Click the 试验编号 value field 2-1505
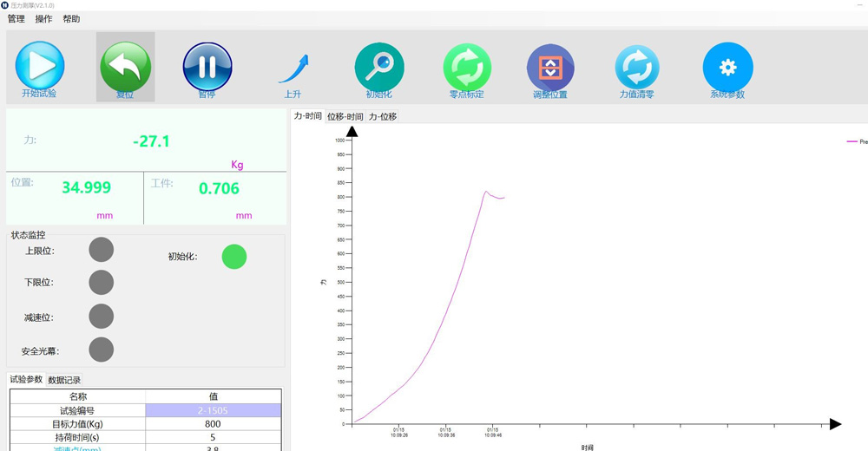Image resolution: width=868 pixels, height=451 pixels. (214, 410)
